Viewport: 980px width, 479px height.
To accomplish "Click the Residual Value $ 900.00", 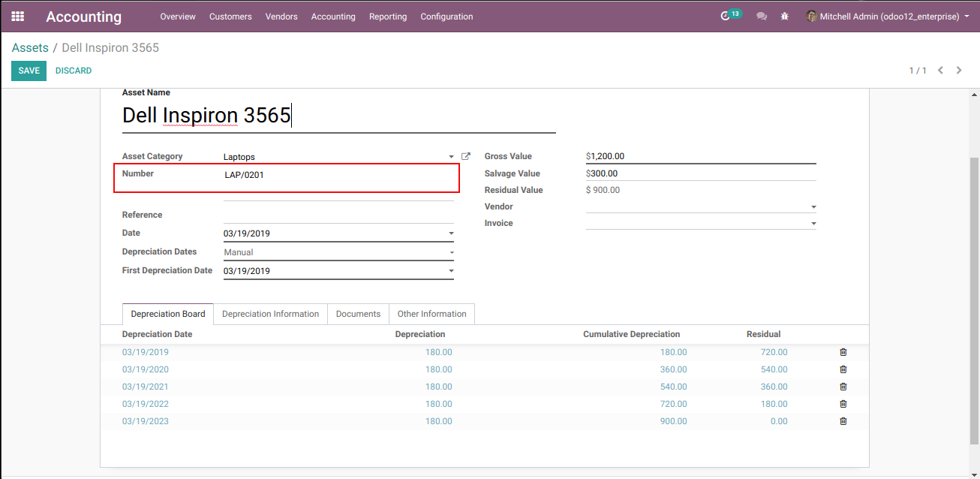I will tap(603, 190).
